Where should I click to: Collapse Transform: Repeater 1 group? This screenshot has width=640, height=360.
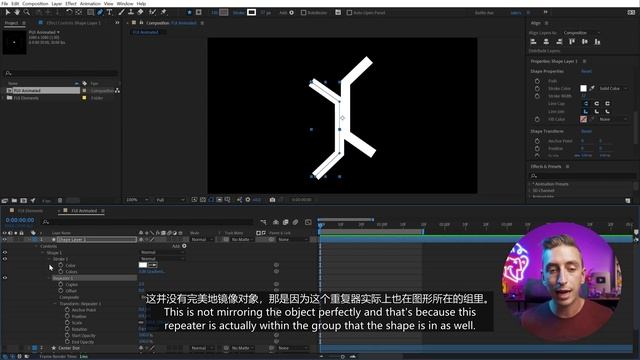(x=56, y=304)
